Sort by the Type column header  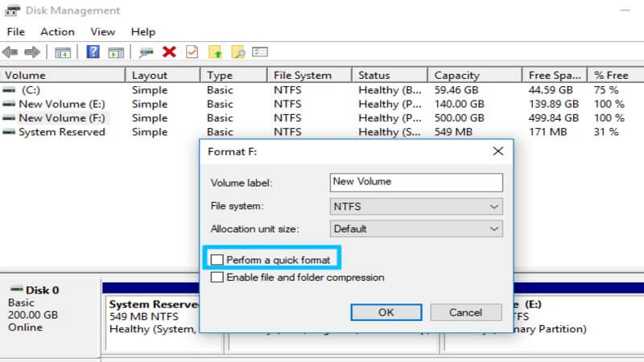pyautogui.click(x=233, y=75)
